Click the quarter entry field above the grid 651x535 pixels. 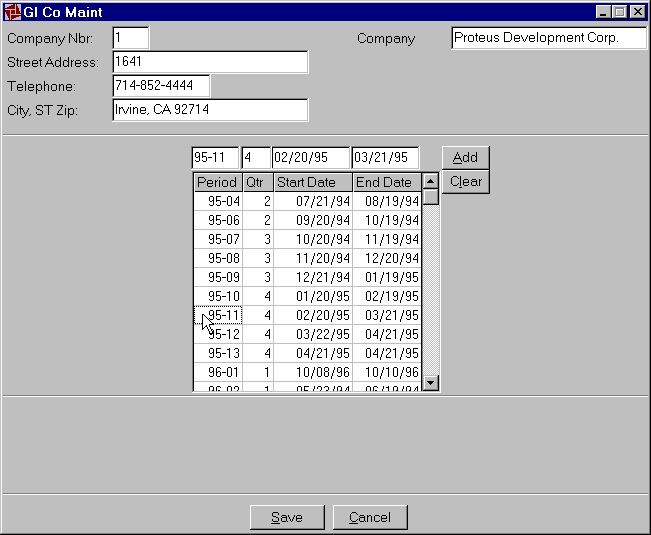pyautogui.click(x=256, y=158)
